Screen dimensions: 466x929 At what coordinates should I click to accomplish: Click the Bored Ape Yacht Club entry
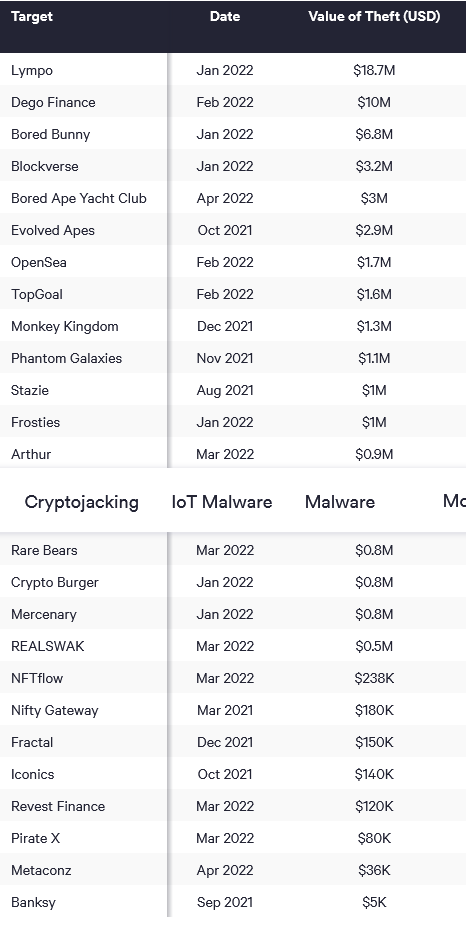coord(79,198)
